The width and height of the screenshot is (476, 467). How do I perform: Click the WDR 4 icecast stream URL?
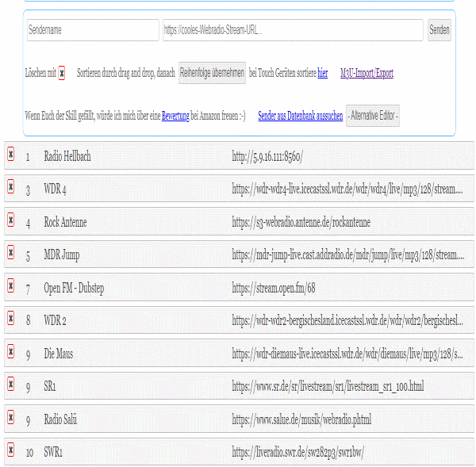[347, 189]
